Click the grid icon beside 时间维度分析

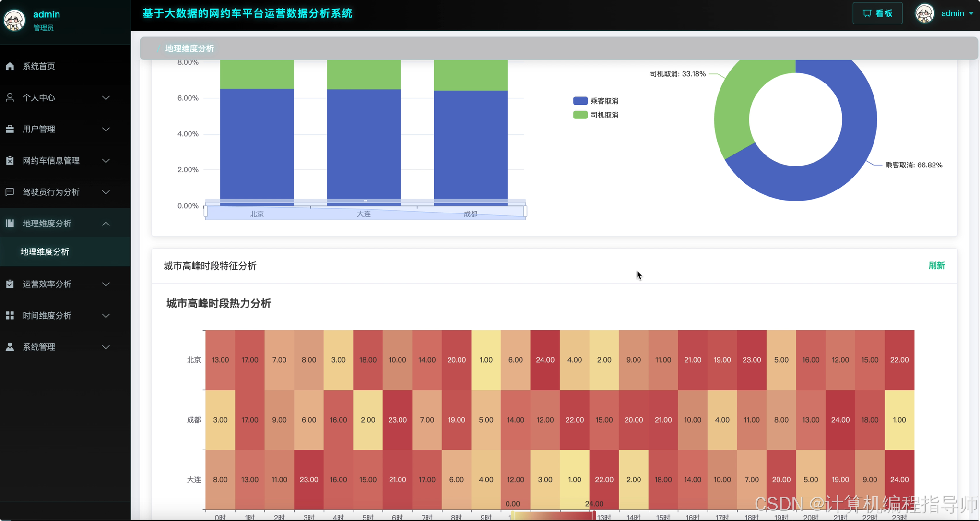coord(10,315)
